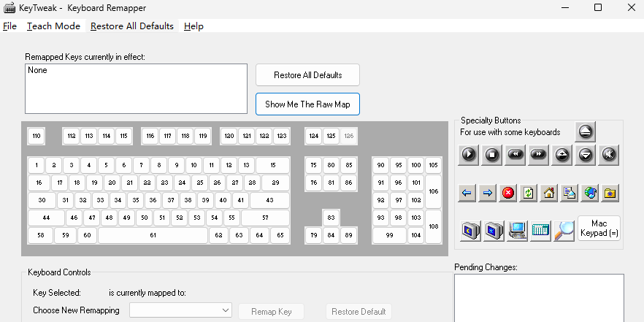Select the browser Back blue arrow

467,193
